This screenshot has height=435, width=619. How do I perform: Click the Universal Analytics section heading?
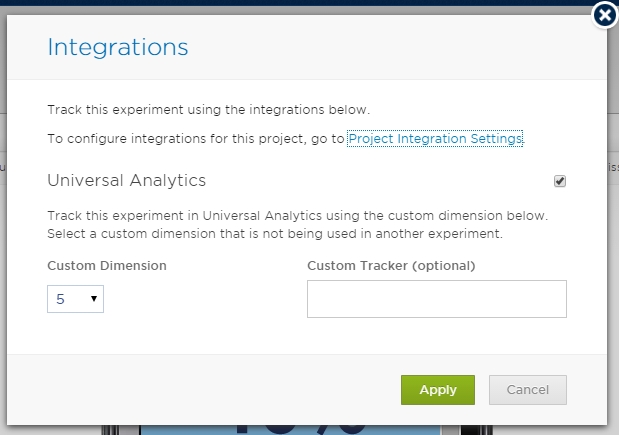[127, 181]
